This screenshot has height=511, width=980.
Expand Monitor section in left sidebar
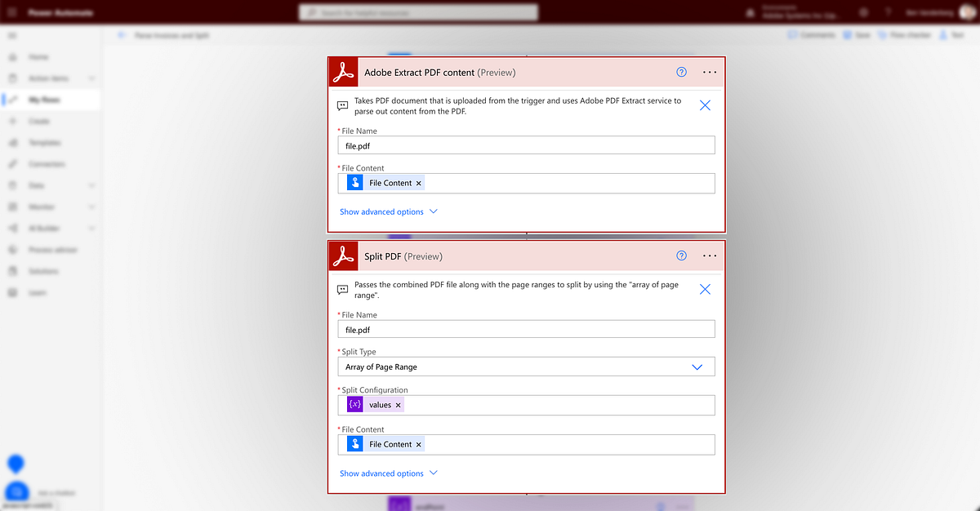(x=91, y=207)
